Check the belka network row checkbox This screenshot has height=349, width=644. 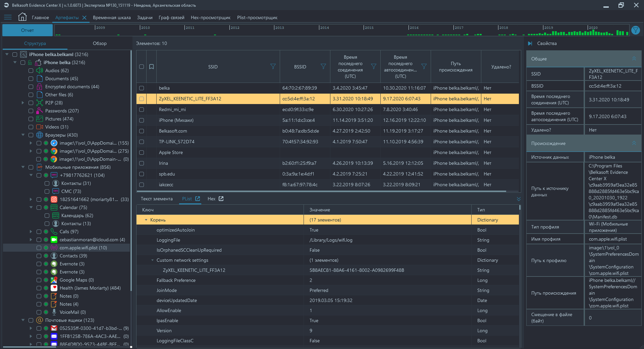(x=142, y=88)
